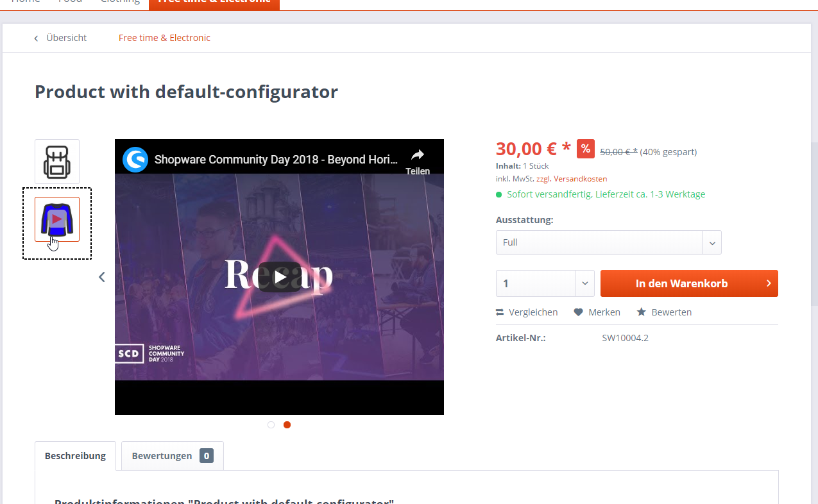Go to previous slide with left arrow
818x504 pixels.
coord(101,277)
